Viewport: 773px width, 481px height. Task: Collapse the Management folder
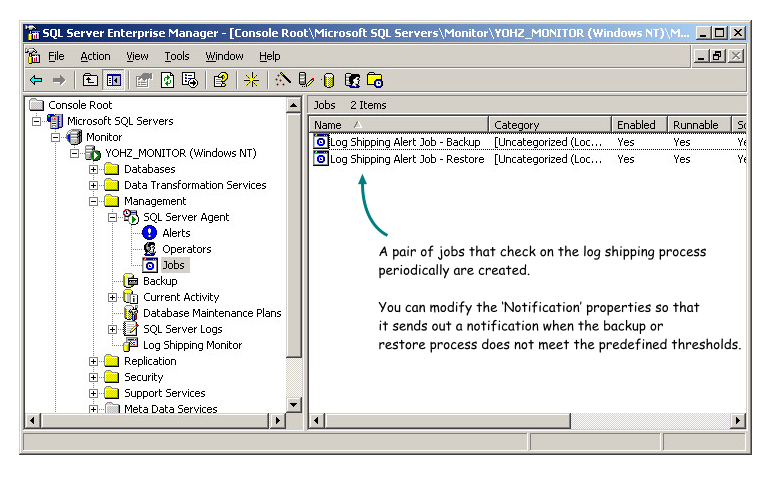tap(93, 201)
